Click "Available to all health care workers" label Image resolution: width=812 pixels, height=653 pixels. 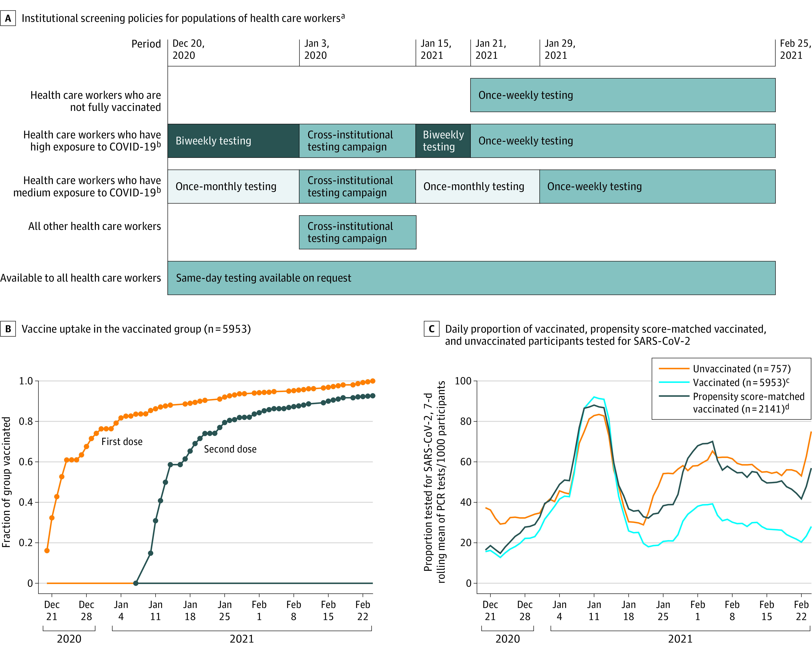[81, 278]
